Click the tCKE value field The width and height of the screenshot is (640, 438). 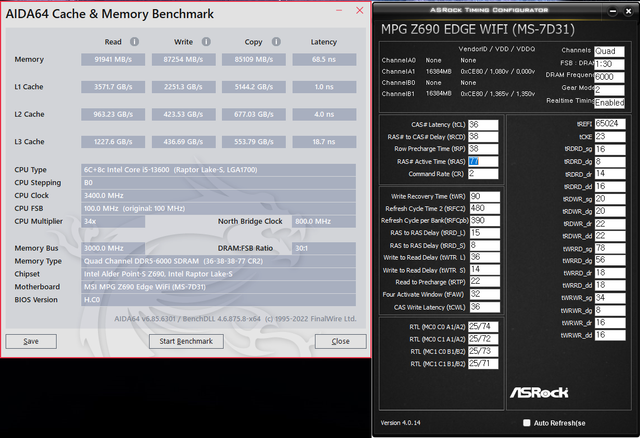(x=610, y=136)
